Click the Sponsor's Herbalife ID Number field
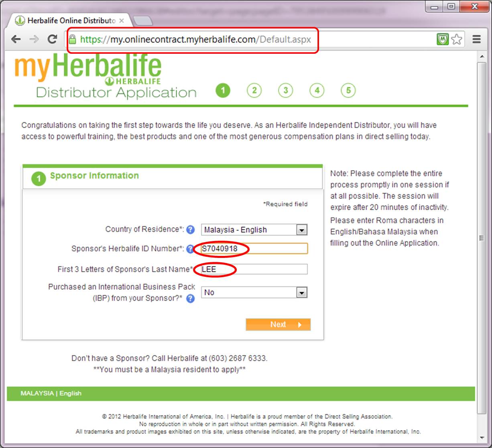Screen dimensions: 492x448 pyautogui.click(x=254, y=249)
